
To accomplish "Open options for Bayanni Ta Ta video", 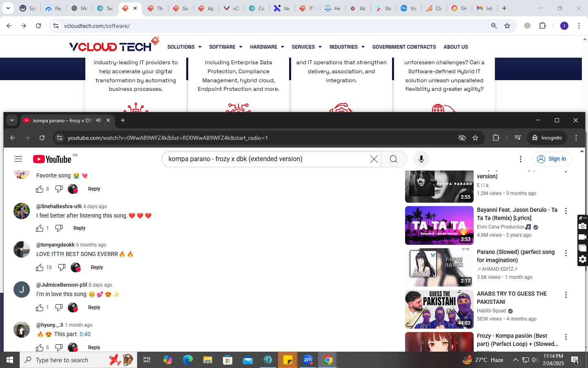I will [566, 211].
